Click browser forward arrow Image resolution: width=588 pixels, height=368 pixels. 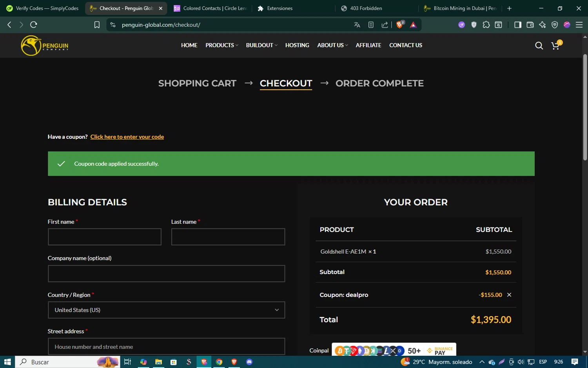[21, 25]
